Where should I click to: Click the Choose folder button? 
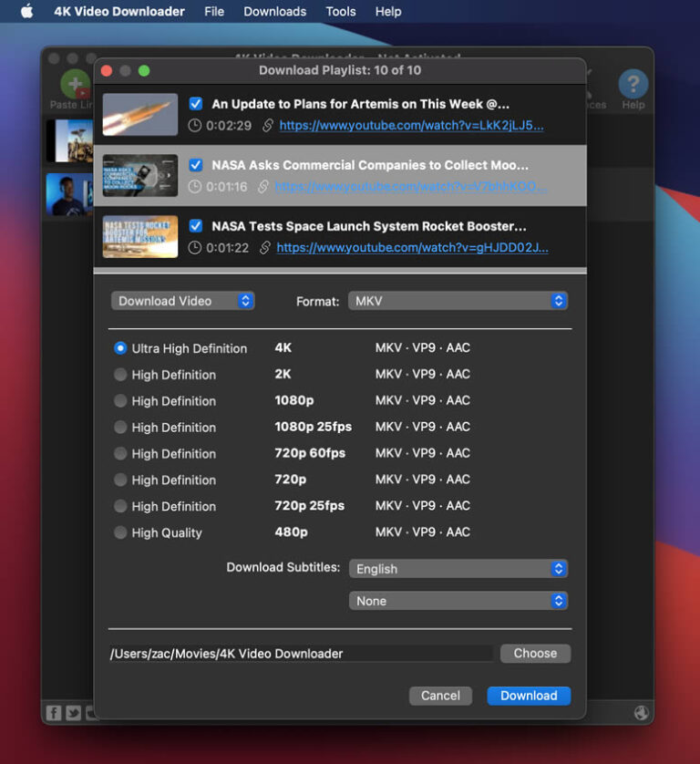coord(535,654)
